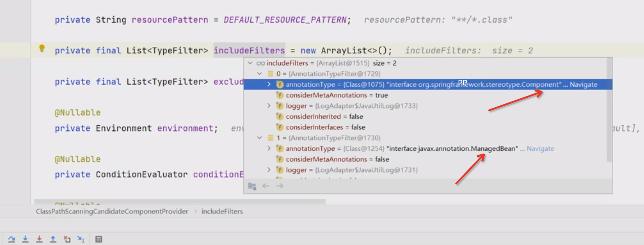This screenshot has height=245, width=644.
Task: Click the watch glasses icon beside includeFilters
Action: pos(261,63)
